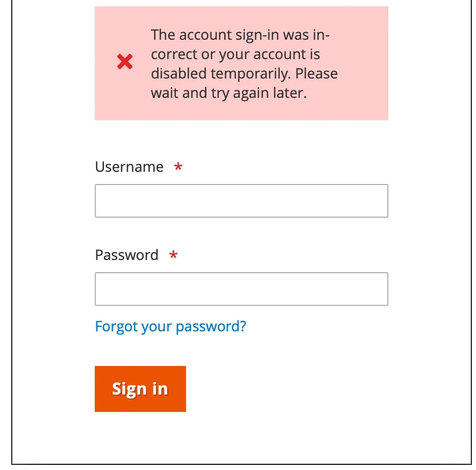Viewport: 476px width, 470px height.
Task: Click the red asterisk beside Password
Action: coord(173,255)
